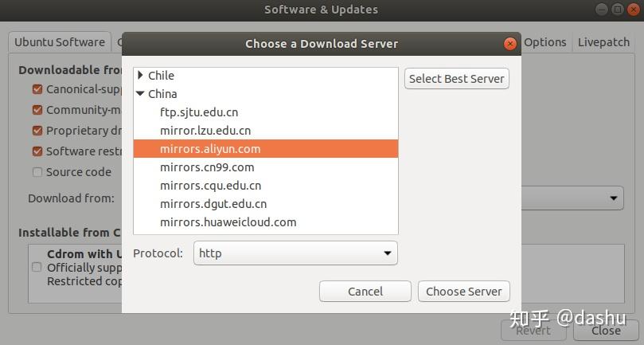Expand the Chile server list
The height and width of the screenshot is (345, 644).
coord(140,76)
